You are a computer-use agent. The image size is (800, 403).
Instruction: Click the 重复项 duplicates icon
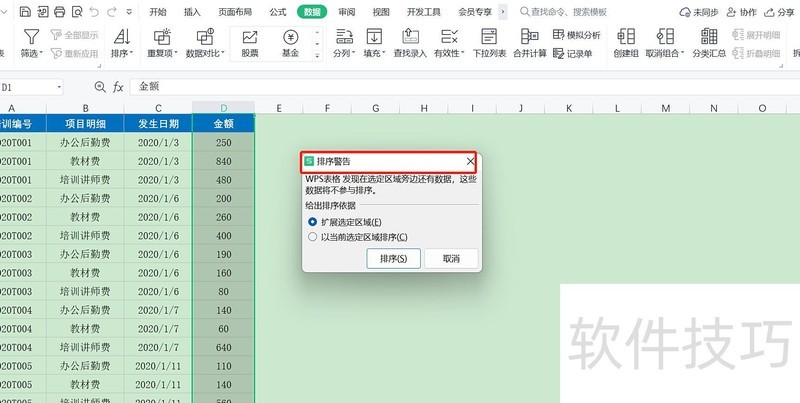[x=162, y=37]
